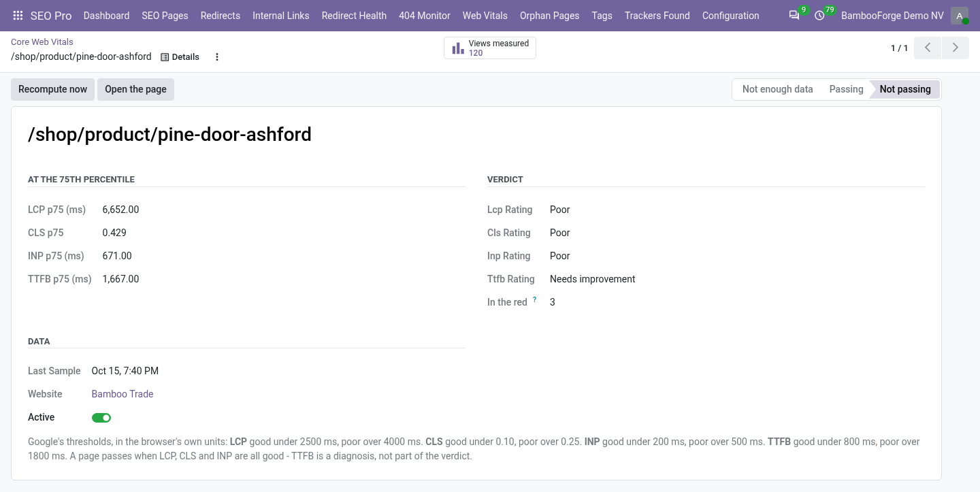The image size is (980, 492).
Task: Toggle the Active switch off
Action: [x=101, y=418]
